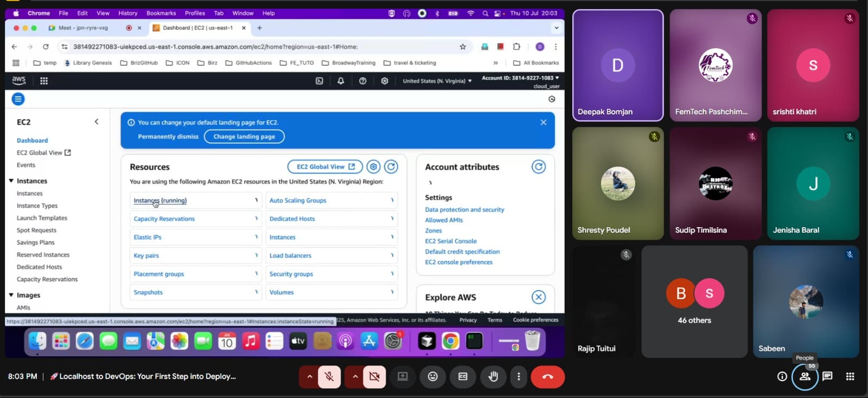The image size is (868, 398).
Task: Toggle closed captions in Meet
Action: 463,377
